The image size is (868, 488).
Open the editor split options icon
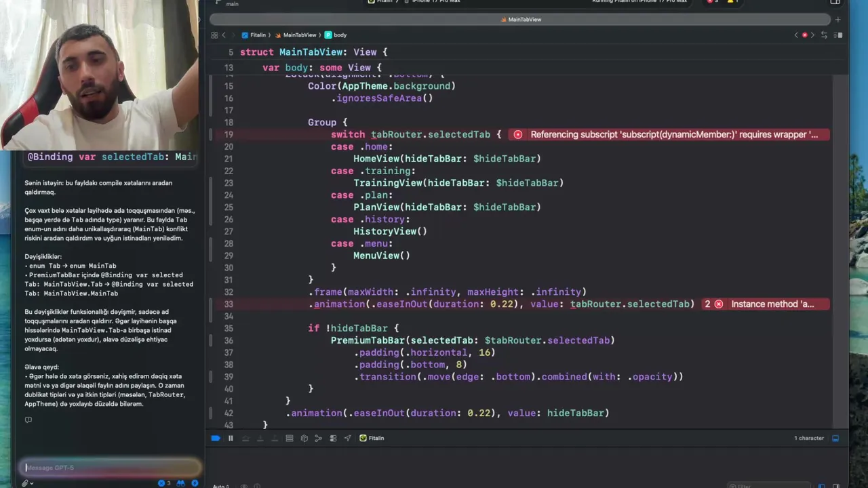coord(825,35)
